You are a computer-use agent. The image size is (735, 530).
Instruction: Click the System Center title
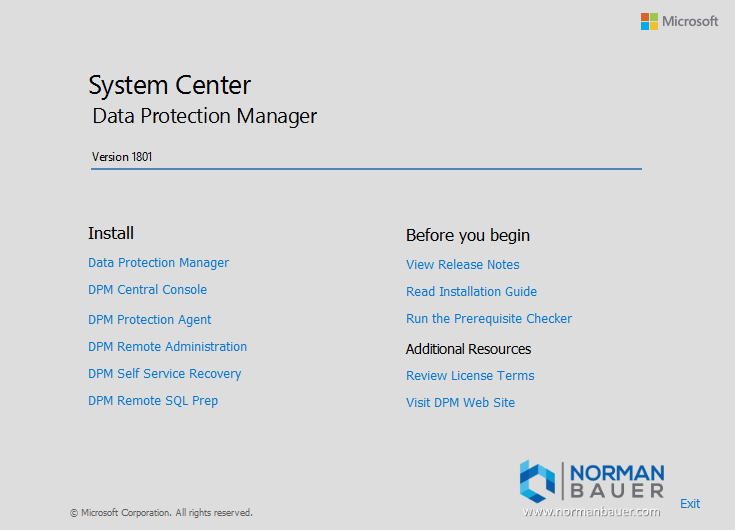tap(169, 85)
